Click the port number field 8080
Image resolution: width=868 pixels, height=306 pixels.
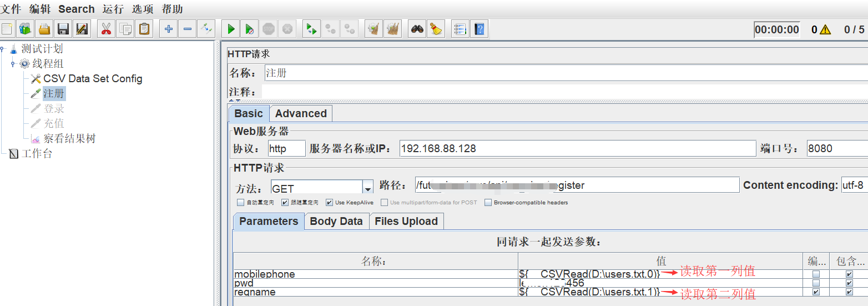coord(837,149)
